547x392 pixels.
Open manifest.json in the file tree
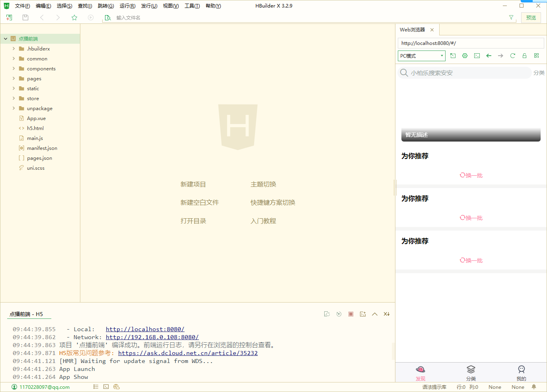coord(42,148)
